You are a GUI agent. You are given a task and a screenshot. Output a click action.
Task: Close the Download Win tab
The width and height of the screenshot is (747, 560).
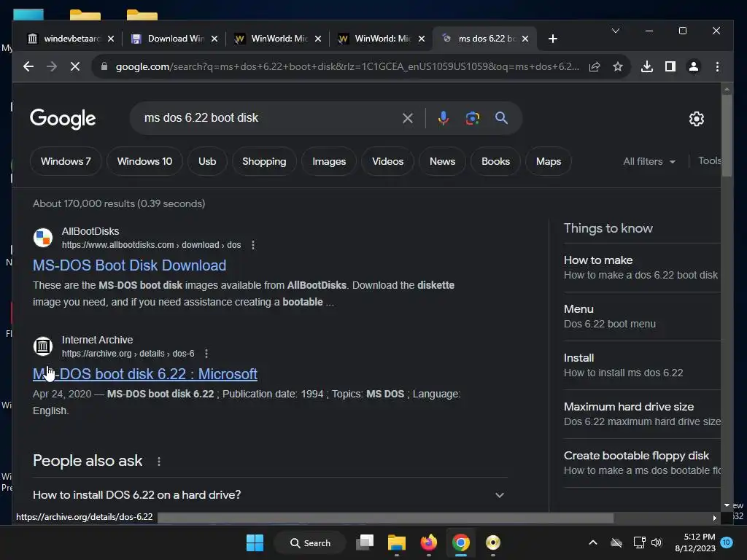(214, 39)
